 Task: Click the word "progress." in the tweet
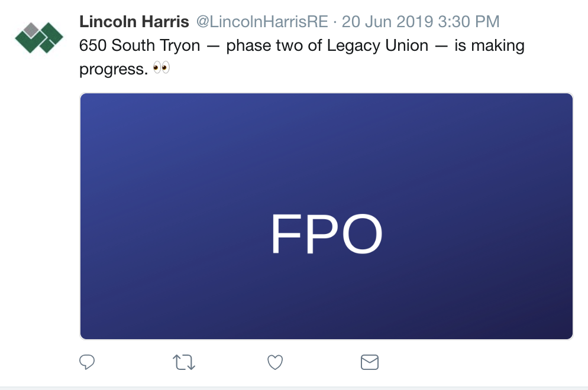click(x=113, y=69)
